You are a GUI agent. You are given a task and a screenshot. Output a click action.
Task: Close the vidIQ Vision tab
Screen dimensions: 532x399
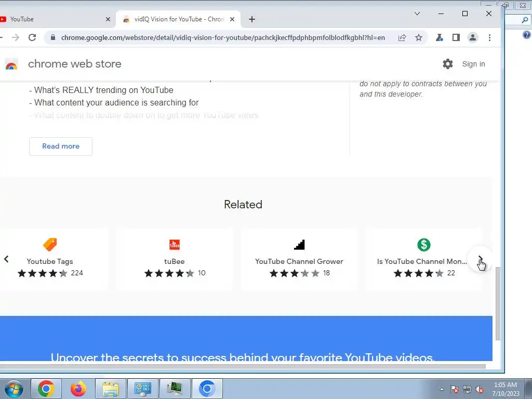tap(232, 19)
